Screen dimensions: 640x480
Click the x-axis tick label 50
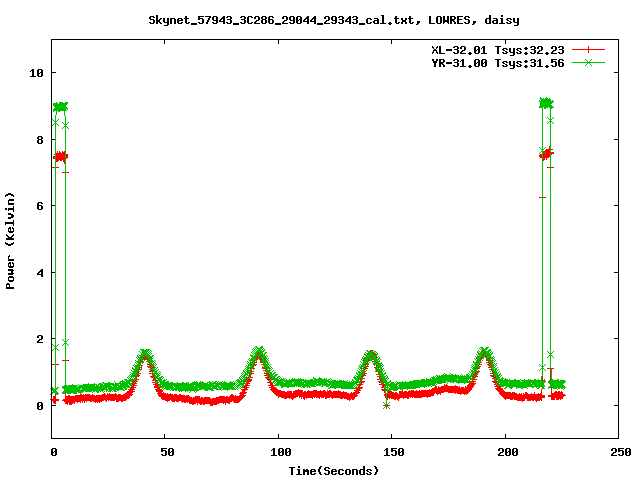click(167, 452)
